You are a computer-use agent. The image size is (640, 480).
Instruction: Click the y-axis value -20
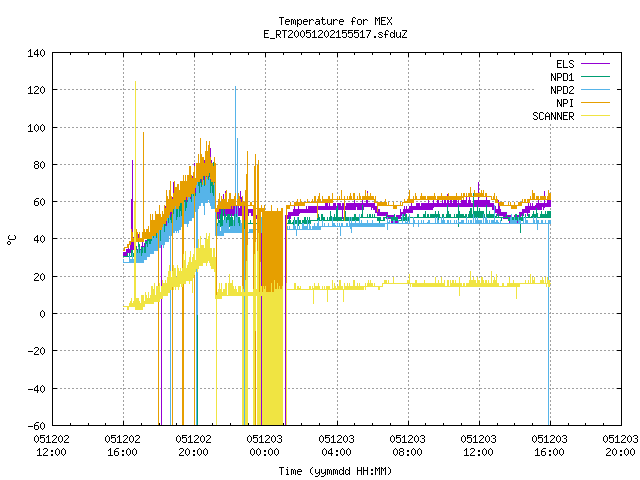coord(36,351)
